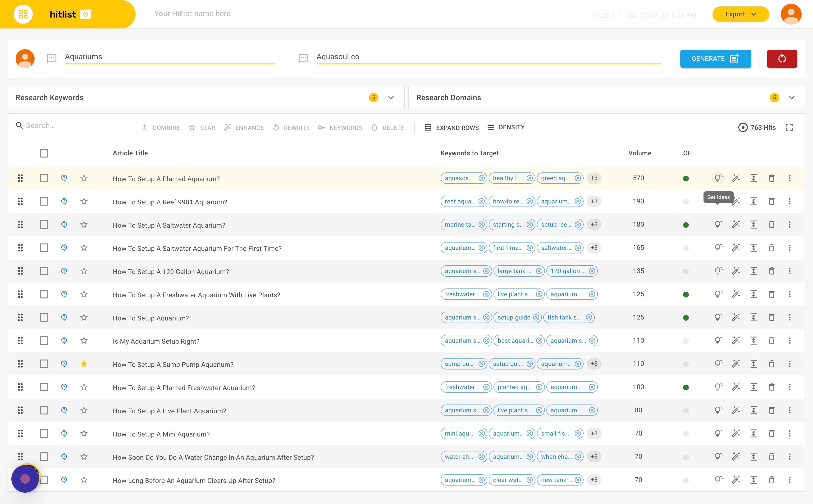Screen dimensions: 813x504
Task: Select the checkbox for Is My Aquarium Setup Right
Action: [x=44, y=341]
